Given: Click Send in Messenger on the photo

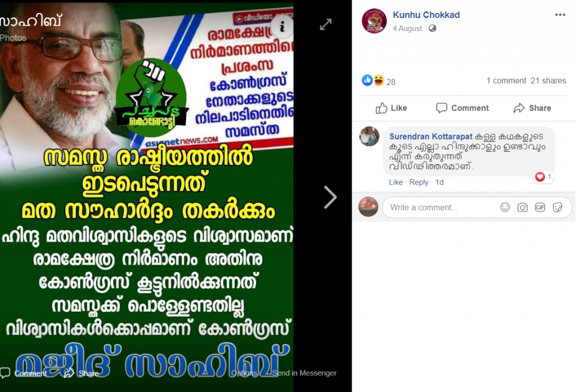Looking at the screenshot, I should pos(304,373).
